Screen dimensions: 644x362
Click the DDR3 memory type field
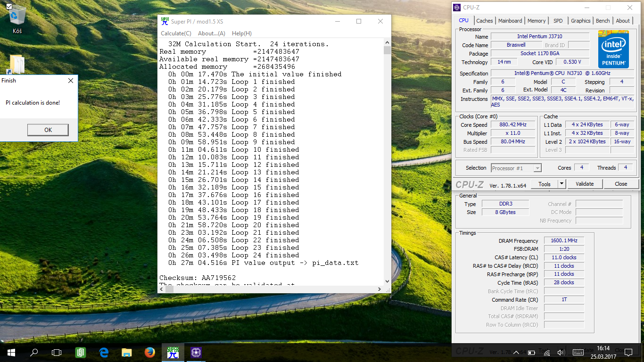click(505, 204)
